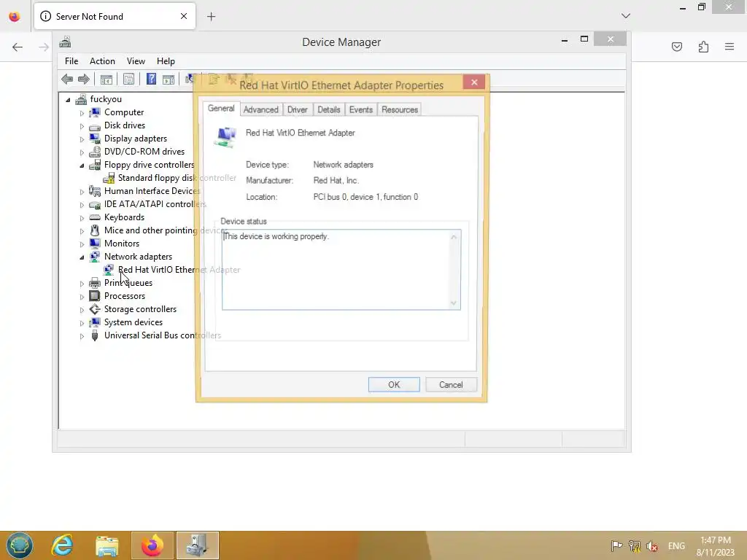Click the DVD/CD-ROM drives category icon
747x560 pixels.
(x=95, y=152)
